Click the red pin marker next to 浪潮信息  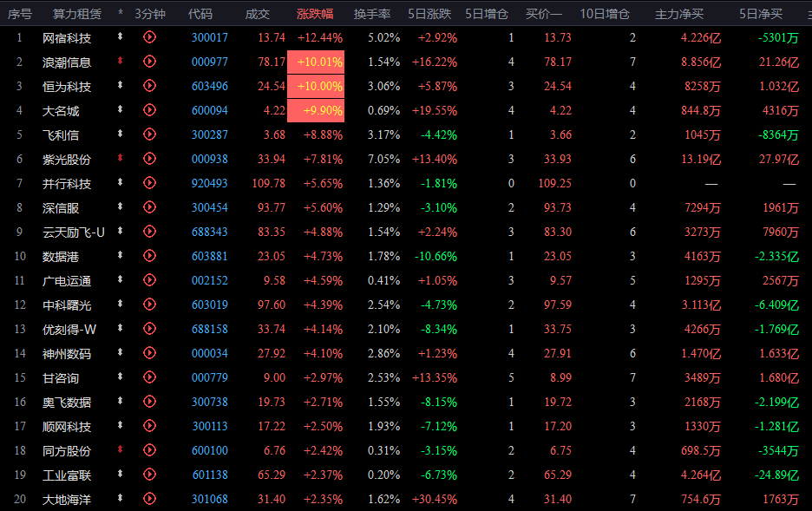(x=120, y=61)
